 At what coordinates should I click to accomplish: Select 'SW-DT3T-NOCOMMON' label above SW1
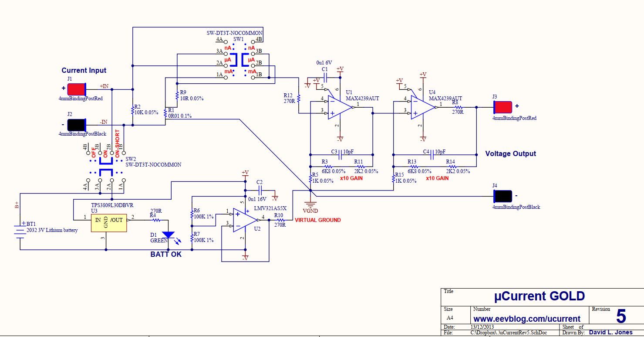pyautogui.click(x=235, y=33)
